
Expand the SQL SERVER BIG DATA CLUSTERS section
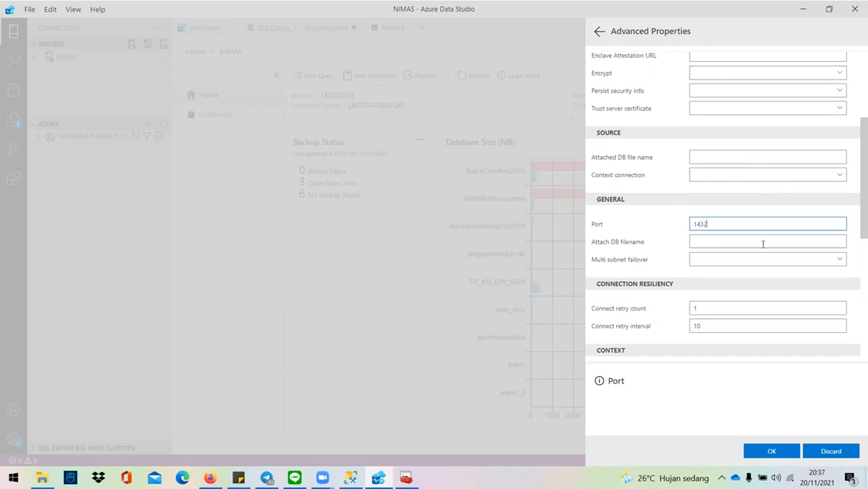[86, 447]
